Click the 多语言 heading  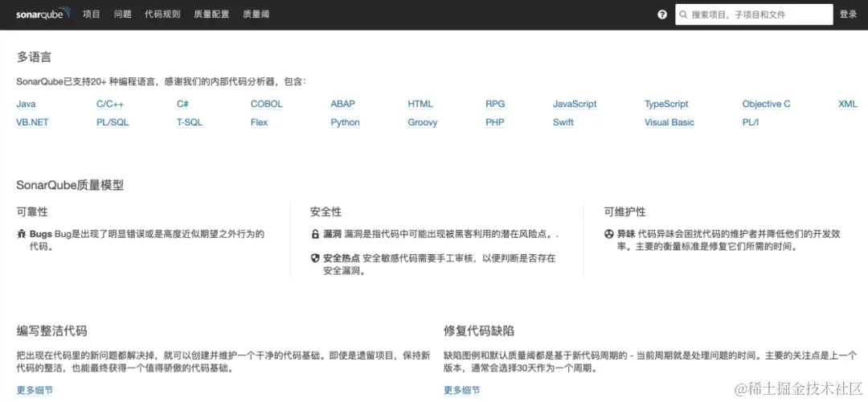[x=35, y=57]
